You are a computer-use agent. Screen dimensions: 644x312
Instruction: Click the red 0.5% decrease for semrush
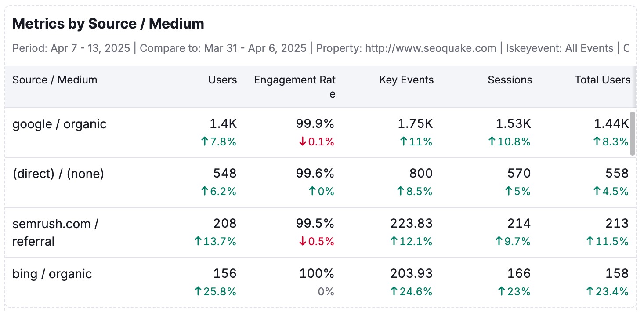[x=316, y=242]
